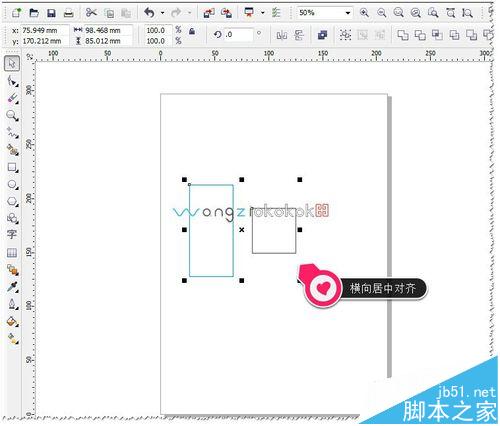Click the object width field 98.468 mm
The image size is (500, 426).
tap(108, 30)
